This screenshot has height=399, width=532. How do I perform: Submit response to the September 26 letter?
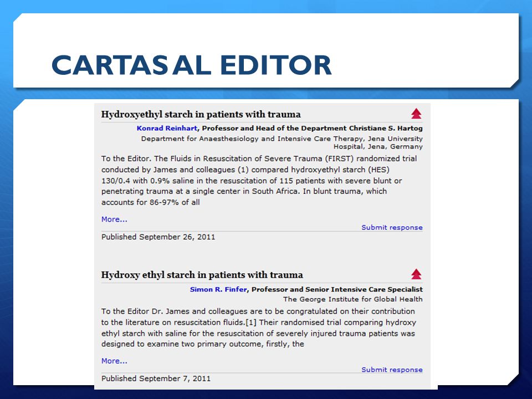(x=392, y=228)
